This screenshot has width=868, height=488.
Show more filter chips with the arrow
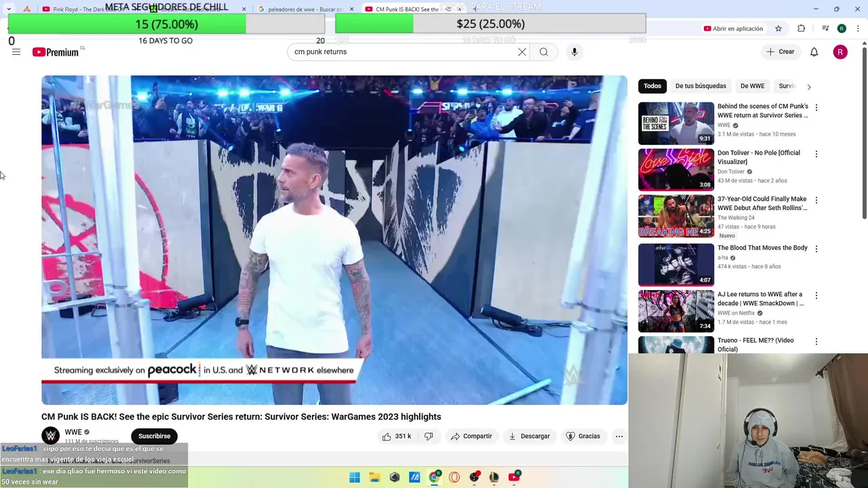coord(809,87)
